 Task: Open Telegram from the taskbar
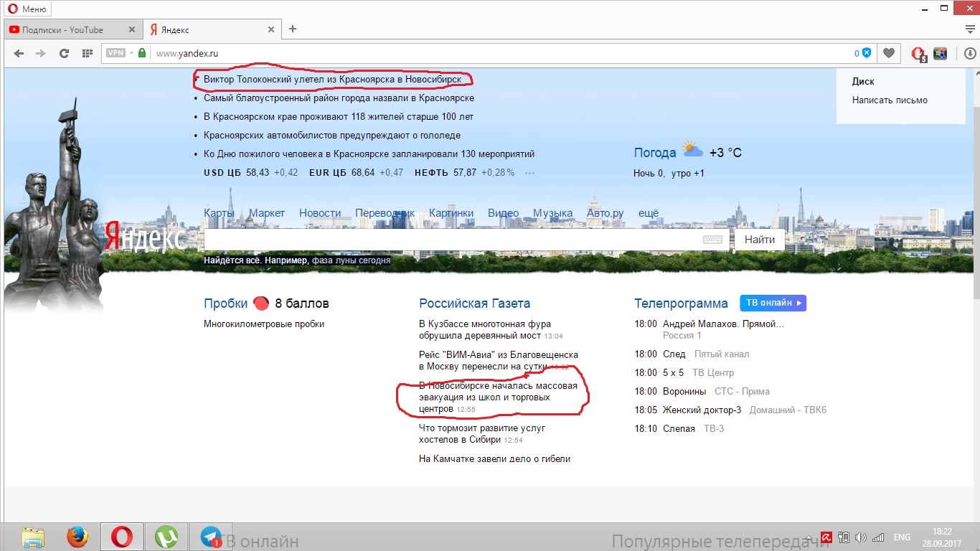pos(211,537)
